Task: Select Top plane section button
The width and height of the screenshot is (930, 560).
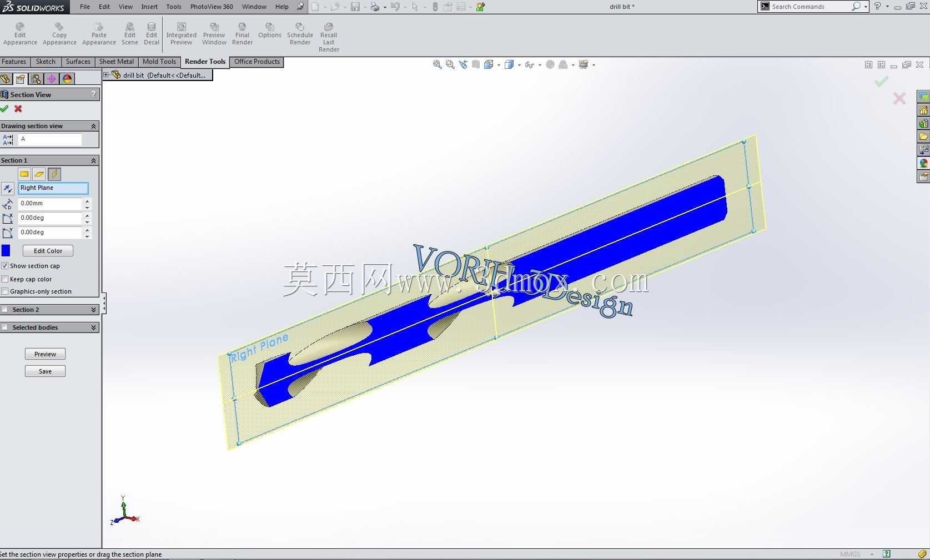Action: click(x=39, y=174)
